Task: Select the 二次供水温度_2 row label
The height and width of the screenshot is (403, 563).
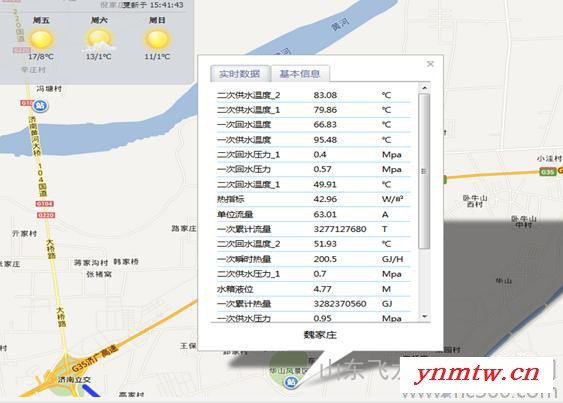Action: [x=248, y=95]
